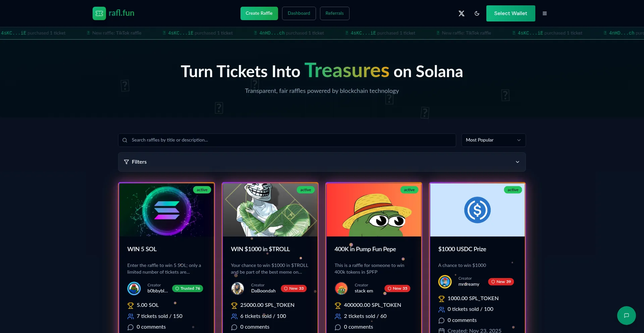Image resolution: width=644 pixels, height=333 pixels.
Task: Click the Create Raffle button
Action: (259, 13)
